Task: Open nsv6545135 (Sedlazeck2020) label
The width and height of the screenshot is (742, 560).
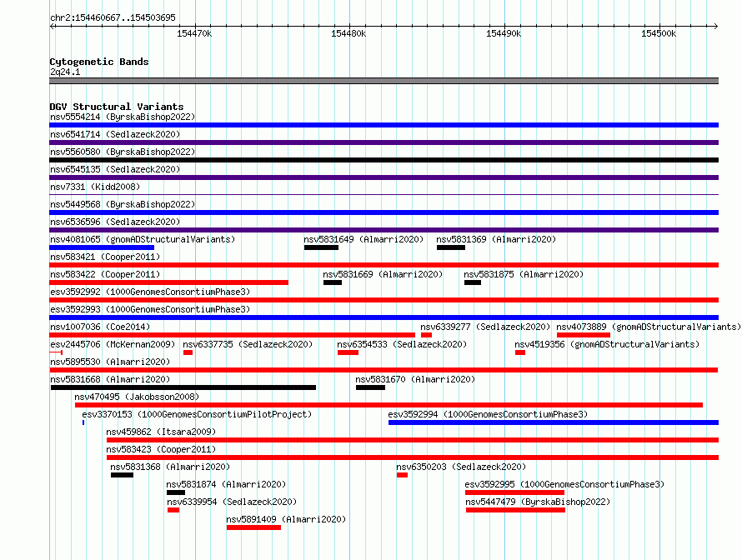Action: [x=115, y=169]
